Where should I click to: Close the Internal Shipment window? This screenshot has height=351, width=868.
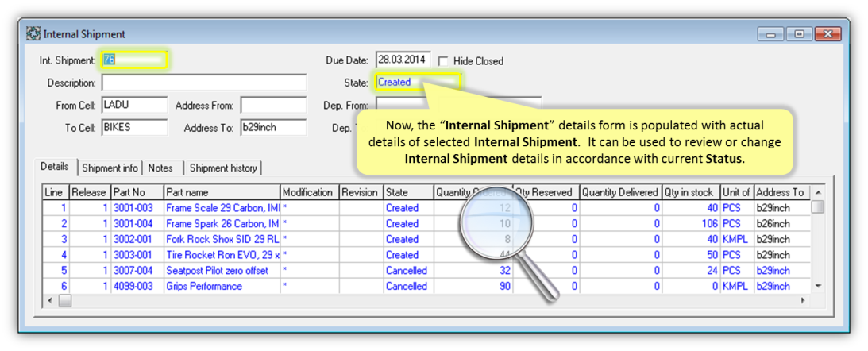[x=829, y=34]
